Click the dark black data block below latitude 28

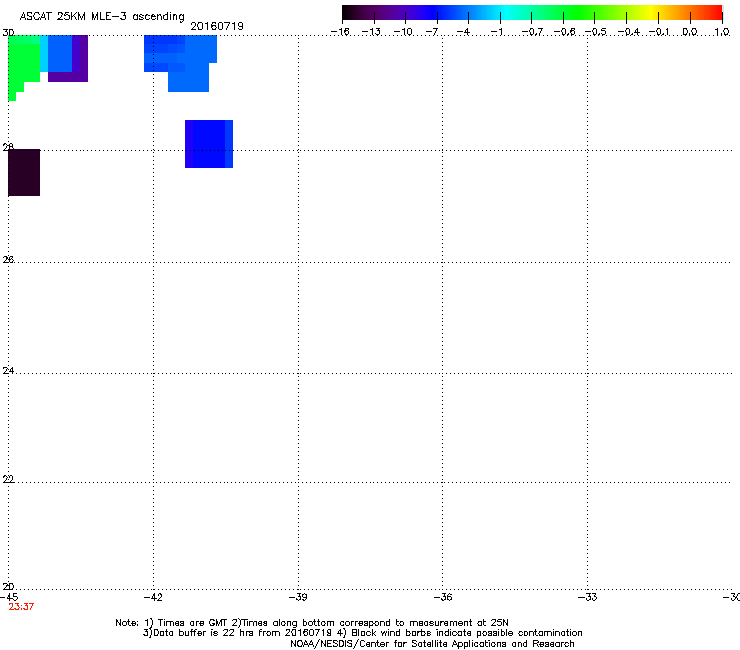[24, 172]
